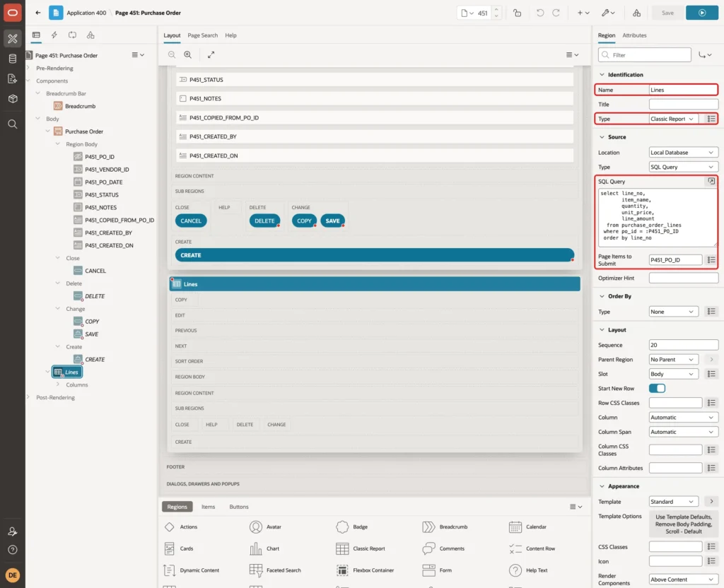Viewport: 724px width, 588px height.
Task: Click the Name field containing Lines
Action: [x=684, y=90]
